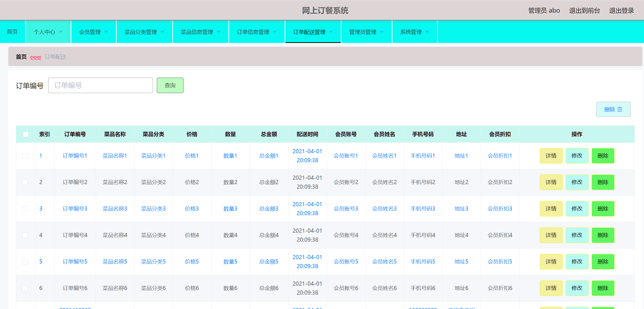Click the 查询 search button
The width and height of the screenshot is (644, 309).
(170, 85)
